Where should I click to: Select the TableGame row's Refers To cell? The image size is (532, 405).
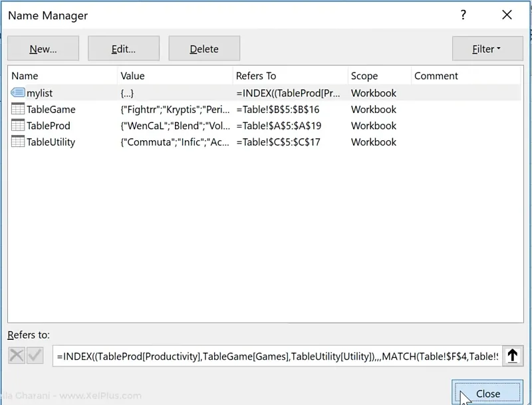(289, 110)
